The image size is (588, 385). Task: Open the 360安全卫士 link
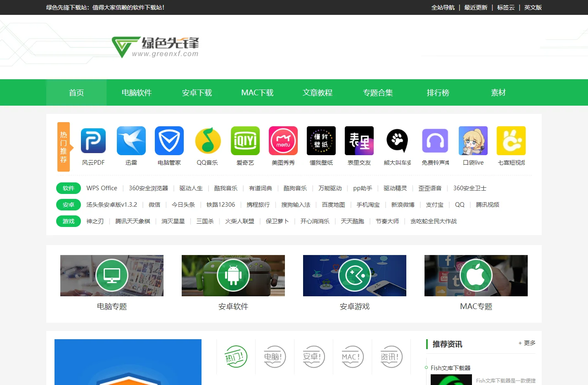coord(470,188)
